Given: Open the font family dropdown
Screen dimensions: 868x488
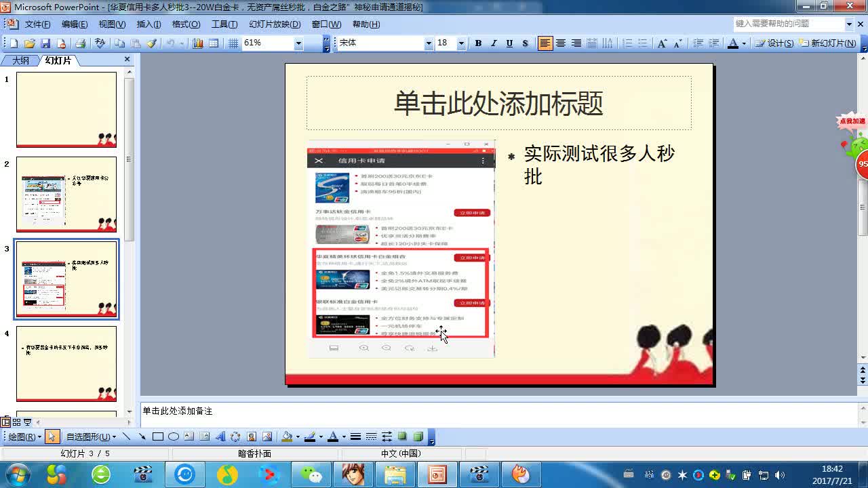Looking at the screenshot, I should point(429,43).
